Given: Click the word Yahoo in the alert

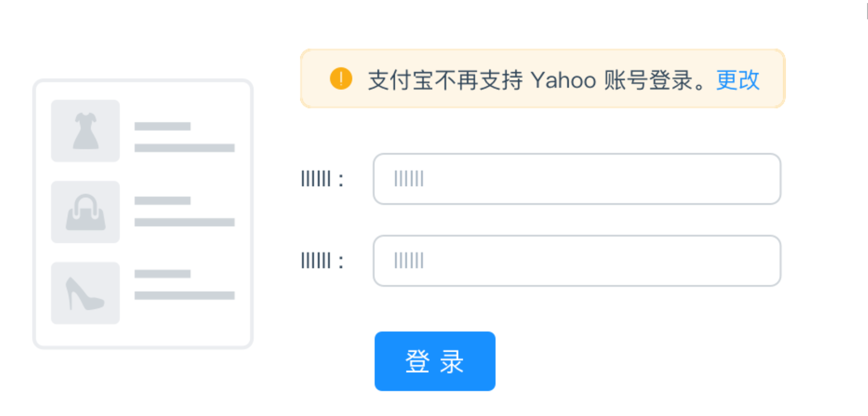Looking at the screenshot, I should pos(563,80).
